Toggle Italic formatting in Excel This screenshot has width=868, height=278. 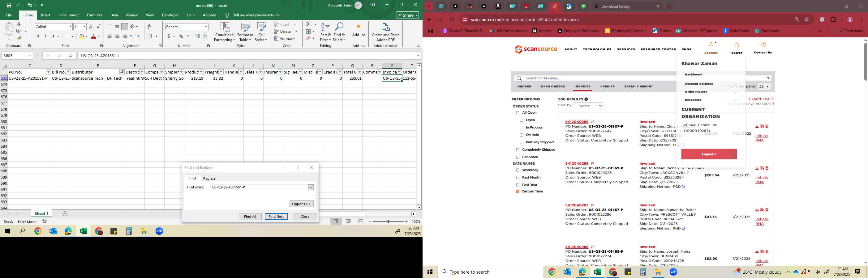pos(45,36)
